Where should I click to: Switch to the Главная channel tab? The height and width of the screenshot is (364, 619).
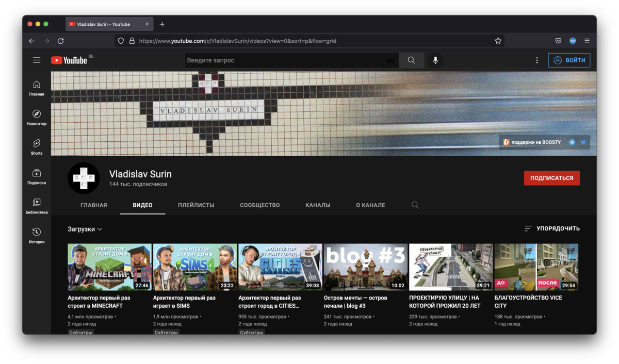(x=94, y=205)
